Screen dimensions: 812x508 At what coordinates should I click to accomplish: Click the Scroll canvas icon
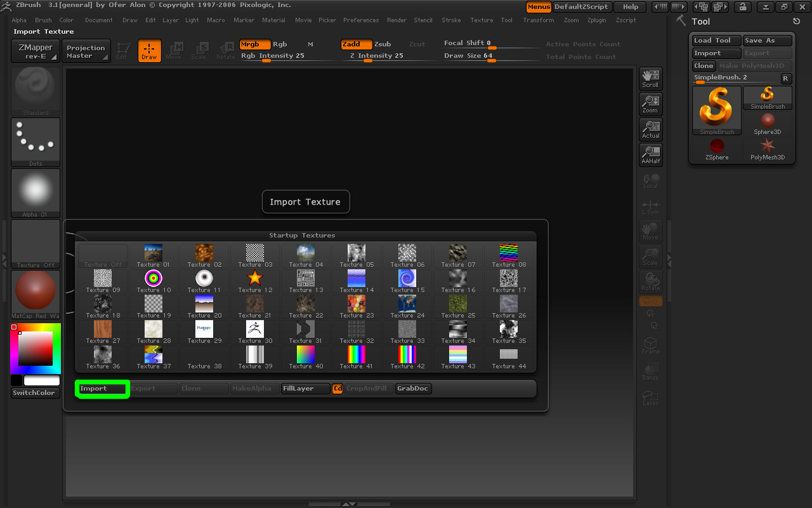coord(650,79)
